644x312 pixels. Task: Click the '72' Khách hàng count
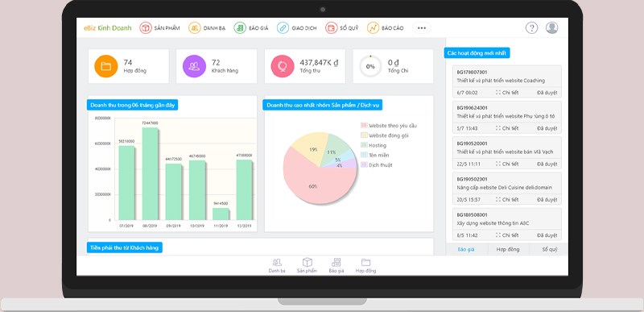[216, 63]
